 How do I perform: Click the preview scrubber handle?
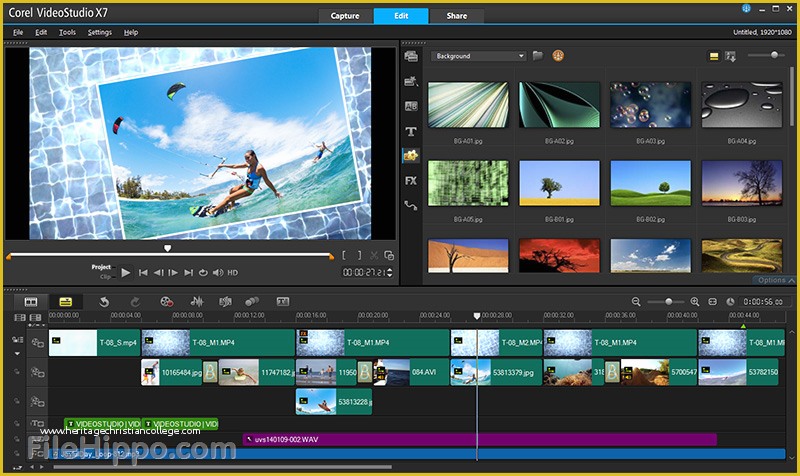(x=167, y=248)
